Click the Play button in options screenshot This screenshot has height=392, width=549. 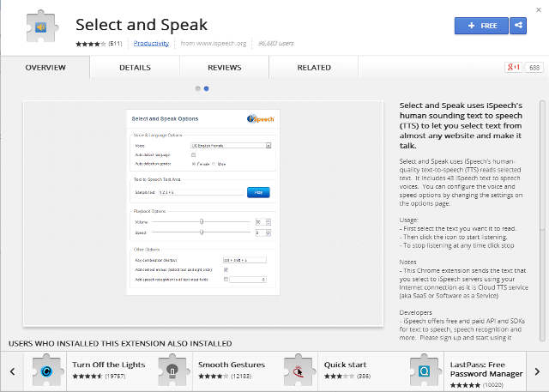coord(258,192)
